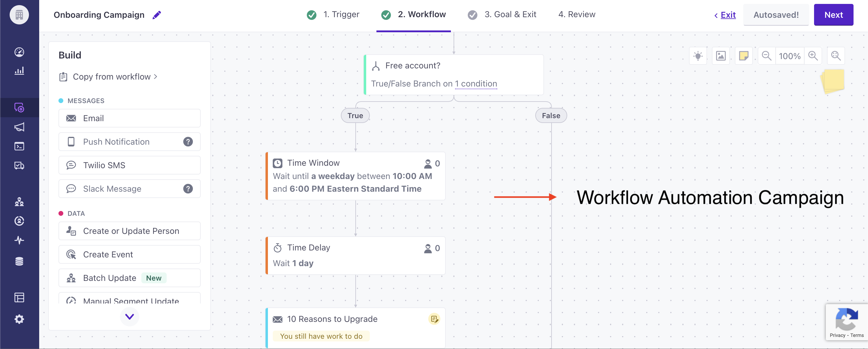Image resolution: width=868 pixels, height=349 pixels.
Task: Open the settings gear icon in sidebar
Action: tap(19, 319)
